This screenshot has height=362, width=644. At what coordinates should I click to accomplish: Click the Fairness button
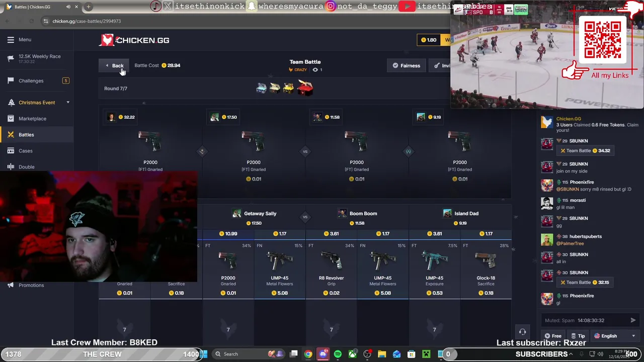point(406,65)
